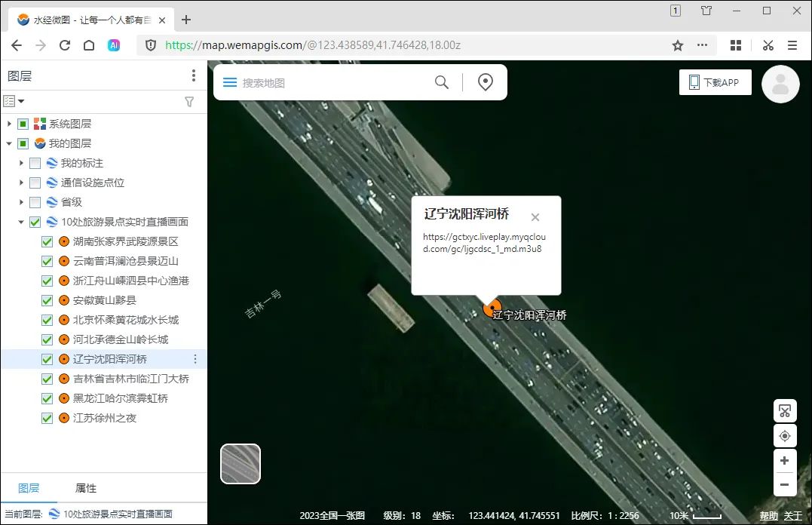The image size is (812, 525).
Task: Click the AI assistant browser icon
Action: (114, 45)
